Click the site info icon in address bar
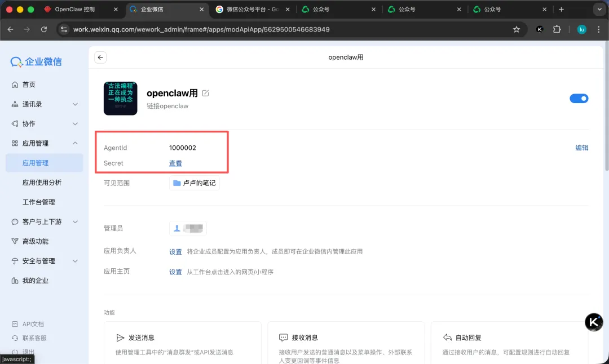 (64, 29)
